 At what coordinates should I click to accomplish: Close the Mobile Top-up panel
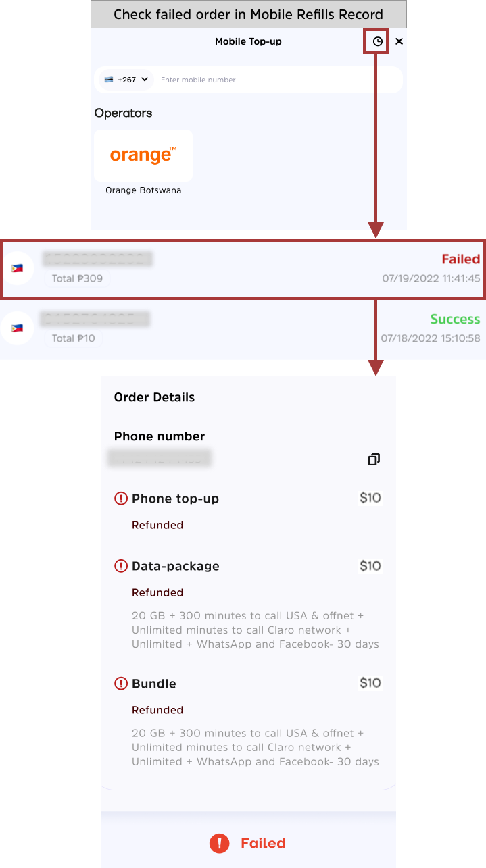399,42
